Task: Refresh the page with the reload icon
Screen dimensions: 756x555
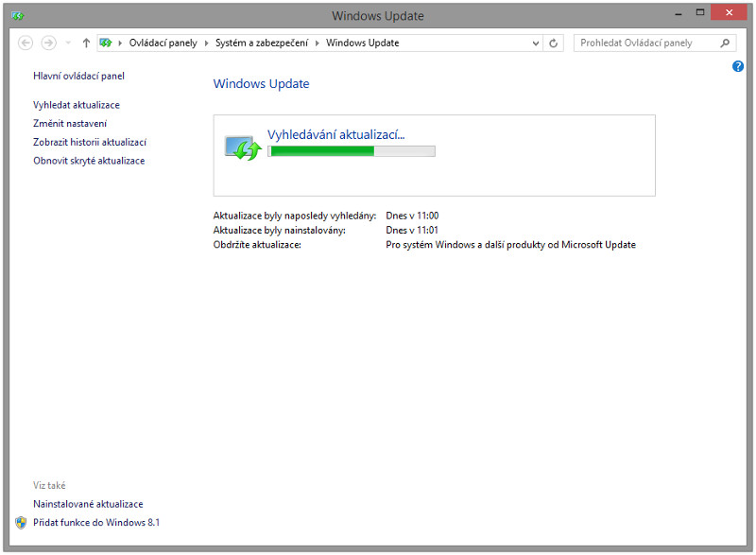Action: click(554, 43)
